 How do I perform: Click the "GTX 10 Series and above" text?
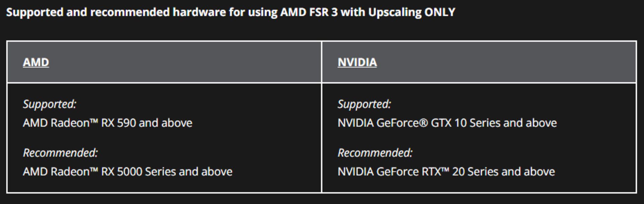[494, 123]
